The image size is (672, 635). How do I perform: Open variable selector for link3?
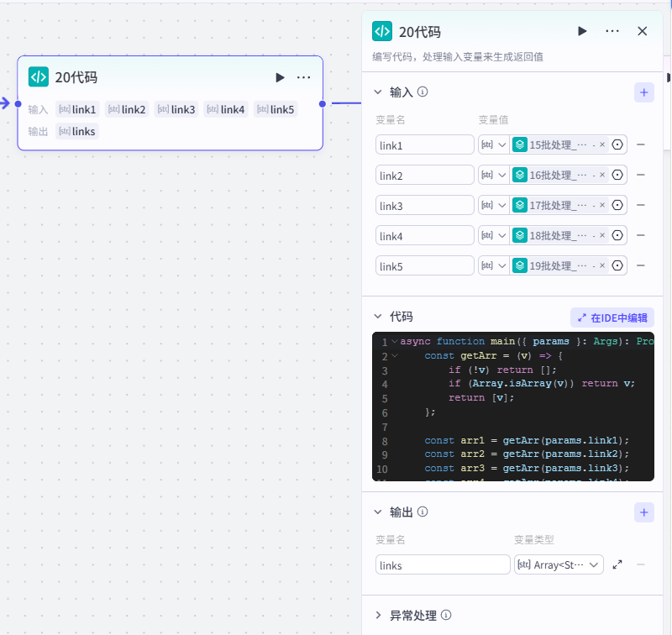pos(617,205)
